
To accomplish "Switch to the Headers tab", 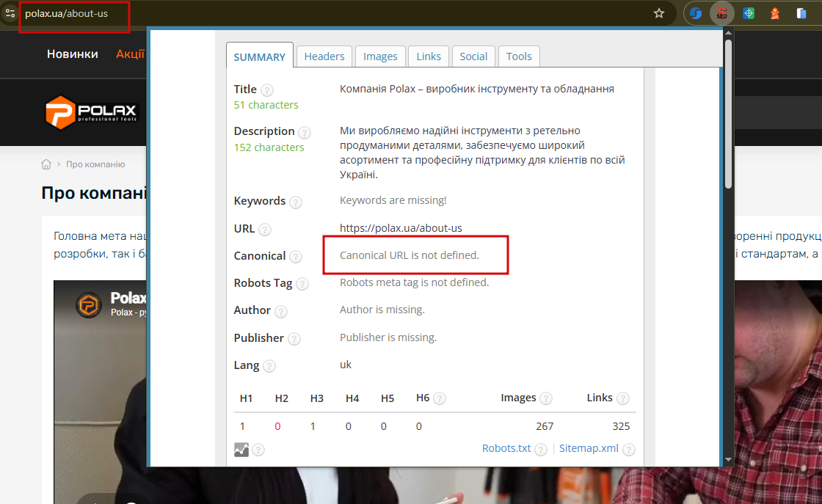I will coord(324,56).
